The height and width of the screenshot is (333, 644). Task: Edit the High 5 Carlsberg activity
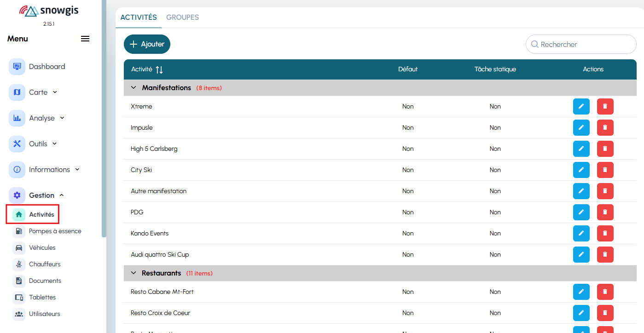coord(581,149)
